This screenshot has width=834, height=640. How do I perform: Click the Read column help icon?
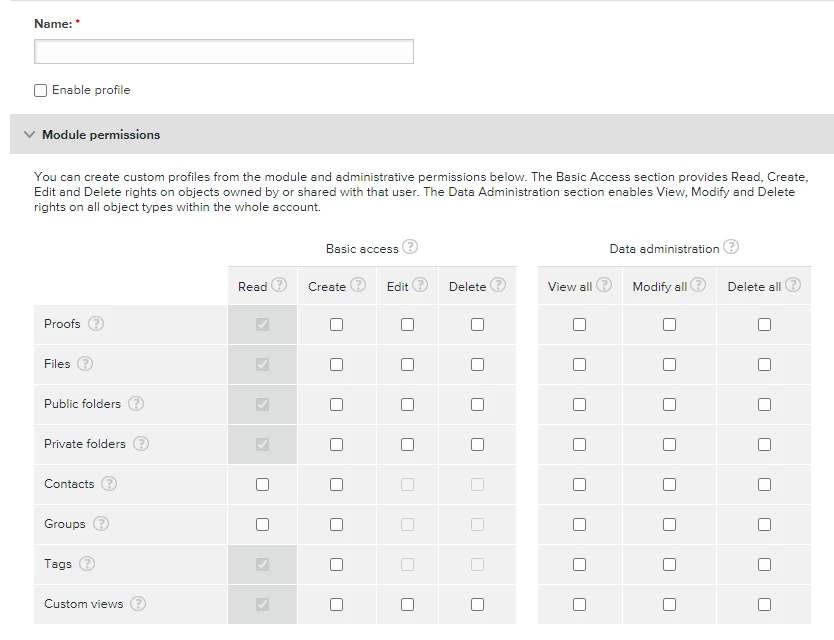tap(279, 285)
